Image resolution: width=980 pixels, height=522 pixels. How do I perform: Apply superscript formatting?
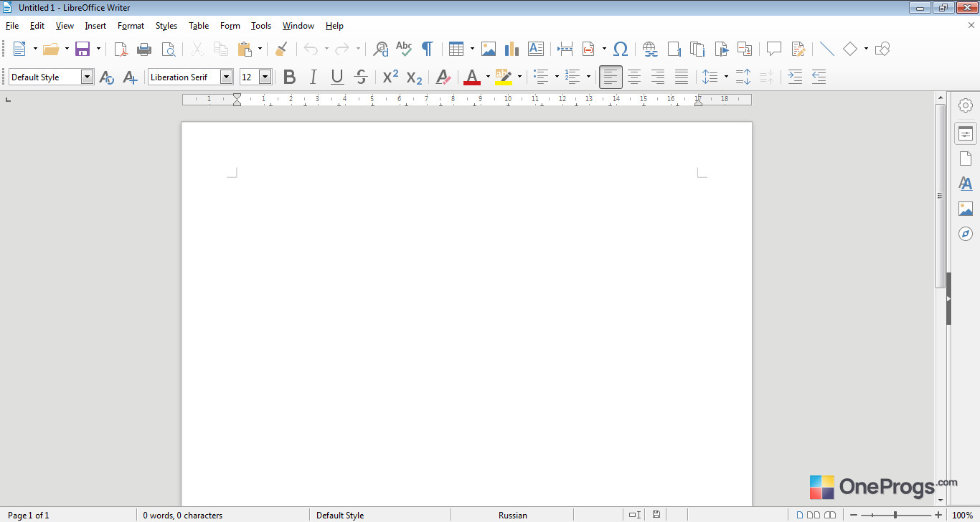tap(390, 77)
